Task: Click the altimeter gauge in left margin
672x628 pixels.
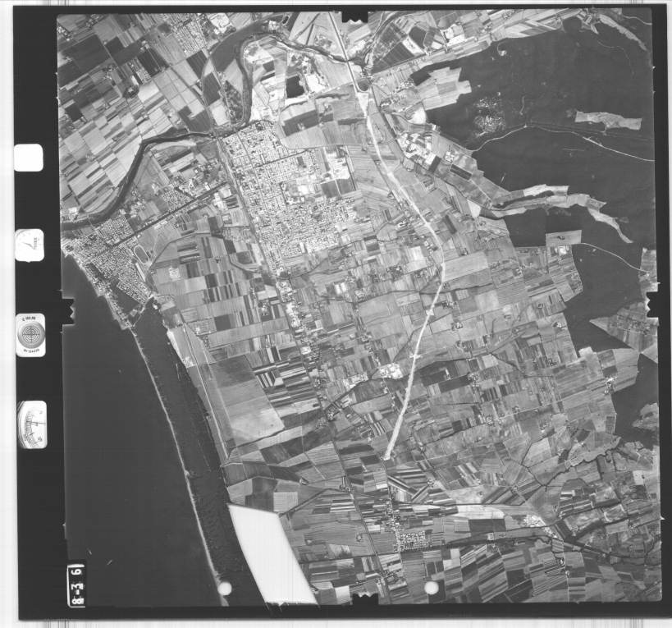Action: [32, 424]
